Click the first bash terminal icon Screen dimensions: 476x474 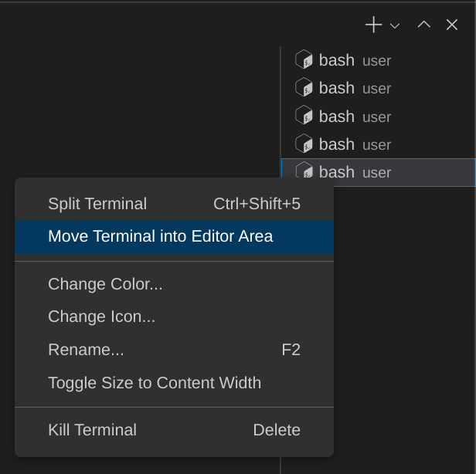point(304,60)
